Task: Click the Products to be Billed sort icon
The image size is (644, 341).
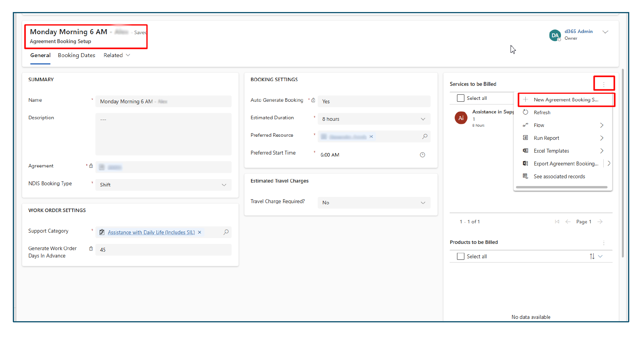Action: pos(592,256)
